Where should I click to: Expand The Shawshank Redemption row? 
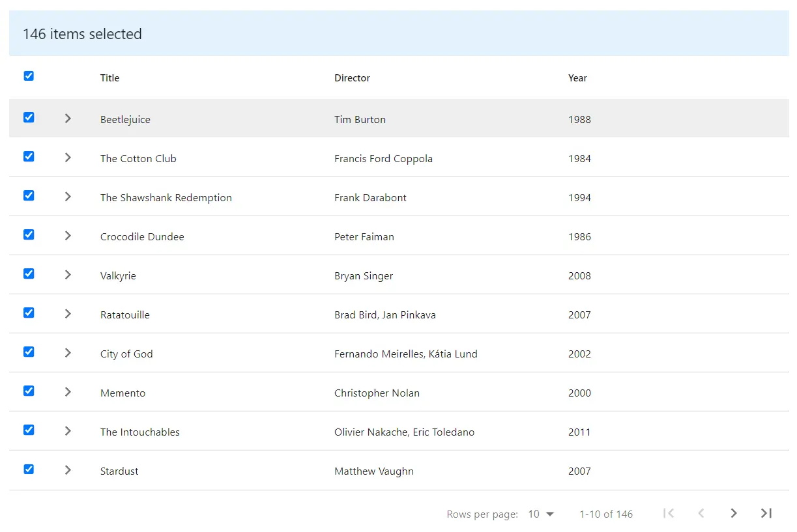pyautogui.click(x=68, y=197)
